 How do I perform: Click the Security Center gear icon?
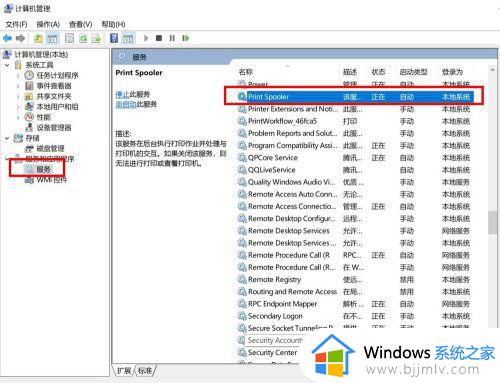pyautogui.click(x=242, y=352)
